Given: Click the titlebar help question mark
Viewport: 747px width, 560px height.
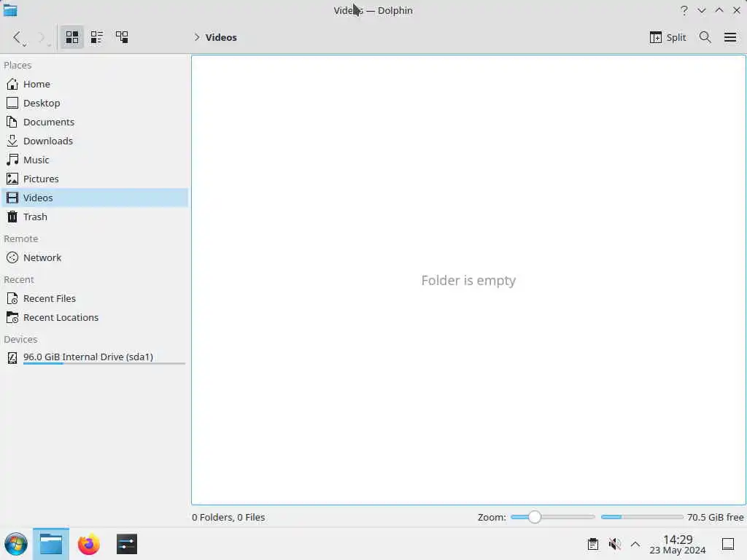Looking at the screenshot, I should click(684, 10).
